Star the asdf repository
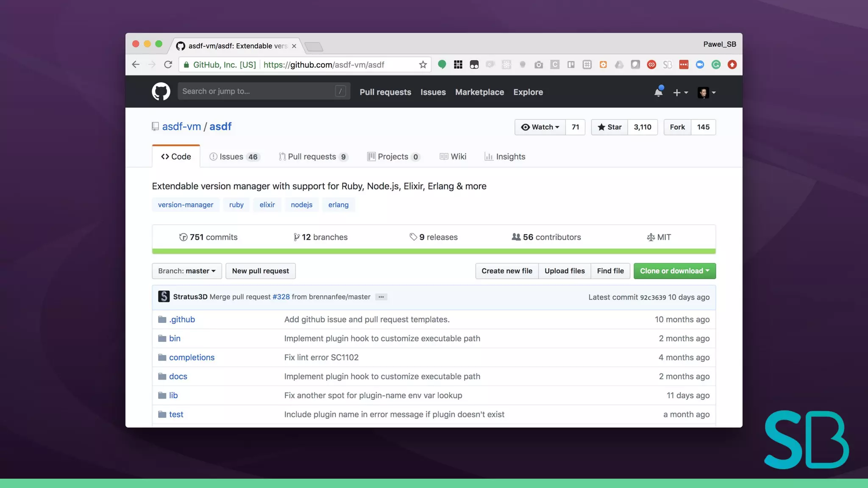Image resolution: width=868 pixels, height=488 pixels. pyautogui.click(x=609, y=127)
